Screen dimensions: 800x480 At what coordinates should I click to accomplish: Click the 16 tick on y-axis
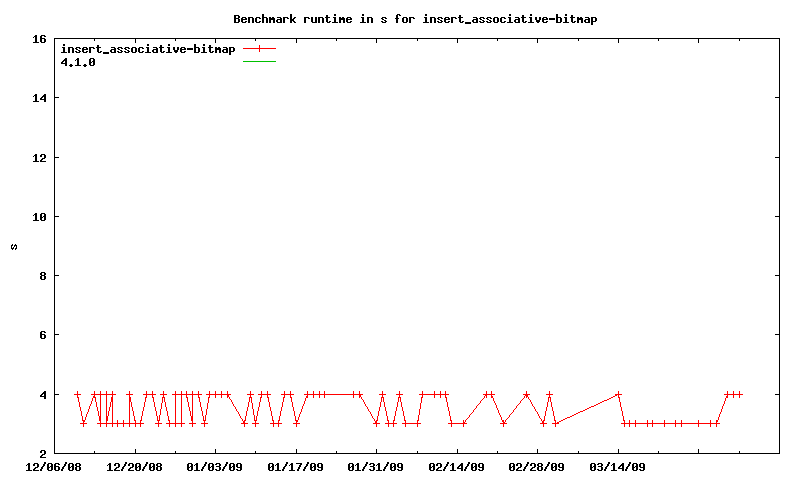pyautogui.click(x=39, y=39)
